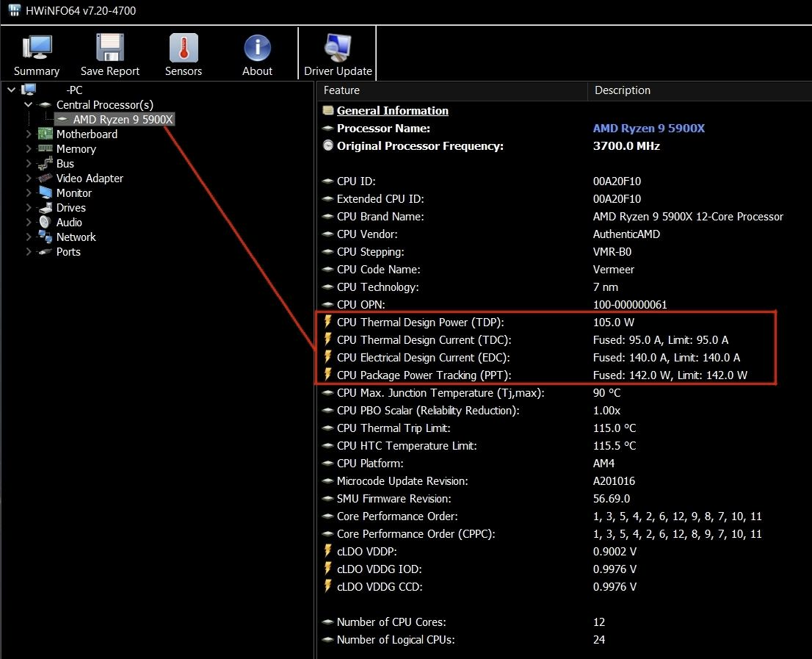Click the Ports icon in tree
This screenshot has height=659, width=812.
46,252
